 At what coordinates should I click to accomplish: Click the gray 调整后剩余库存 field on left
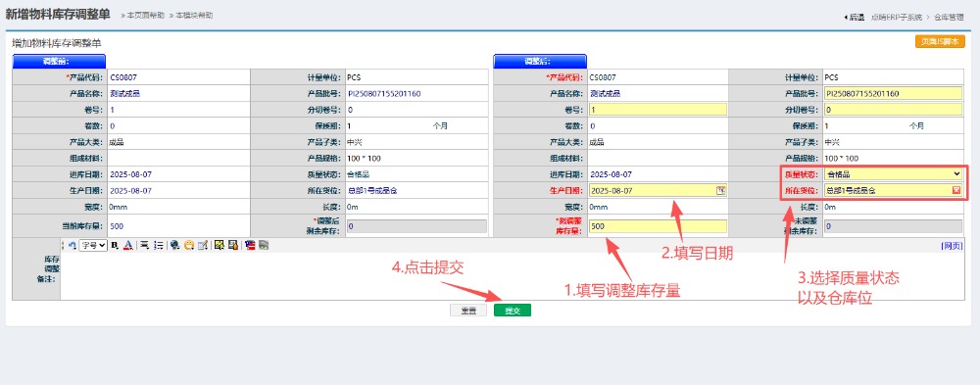point(416,227)
